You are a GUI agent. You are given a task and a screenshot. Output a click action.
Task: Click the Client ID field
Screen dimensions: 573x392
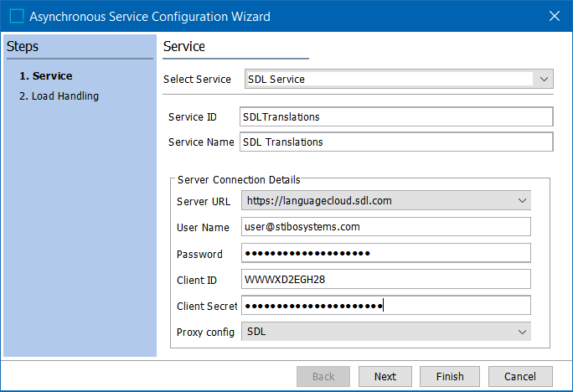[386, 280]
